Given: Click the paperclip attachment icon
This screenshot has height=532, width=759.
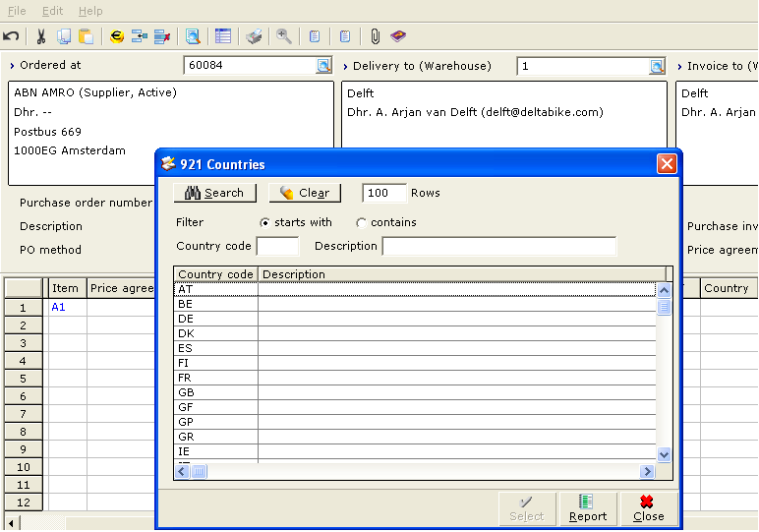Looking at the screenshot, I should coord(375,36).
